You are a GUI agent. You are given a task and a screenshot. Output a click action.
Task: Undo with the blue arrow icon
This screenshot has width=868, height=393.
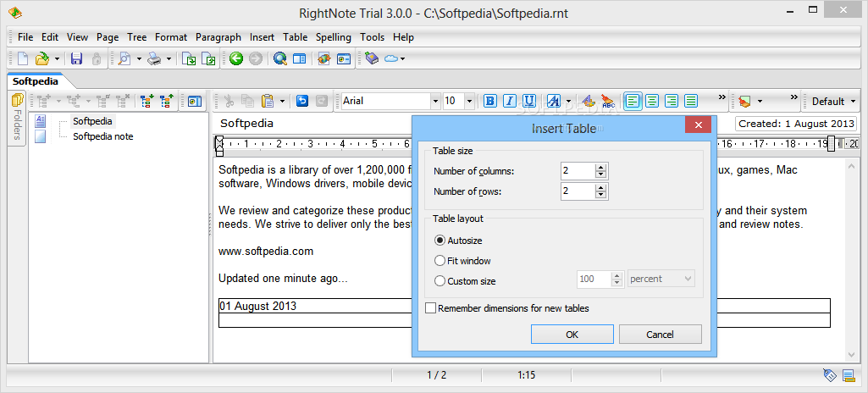(x=302, y=101)
